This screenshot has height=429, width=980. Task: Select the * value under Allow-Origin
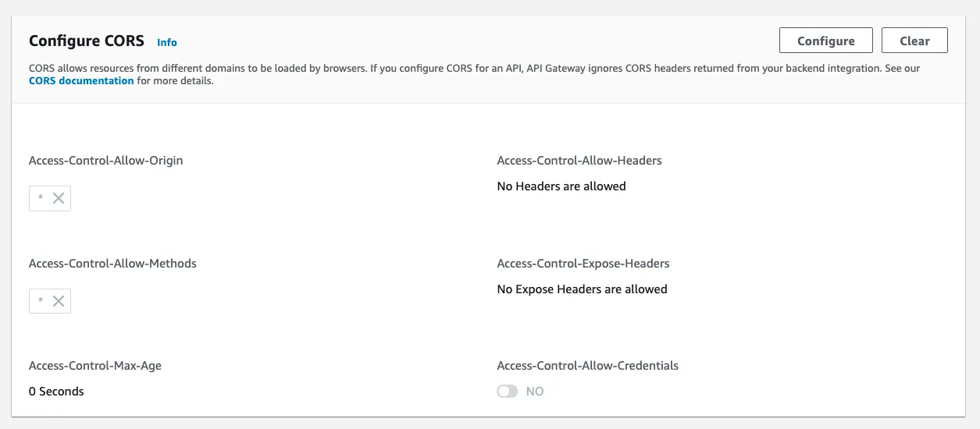point(41,198)
